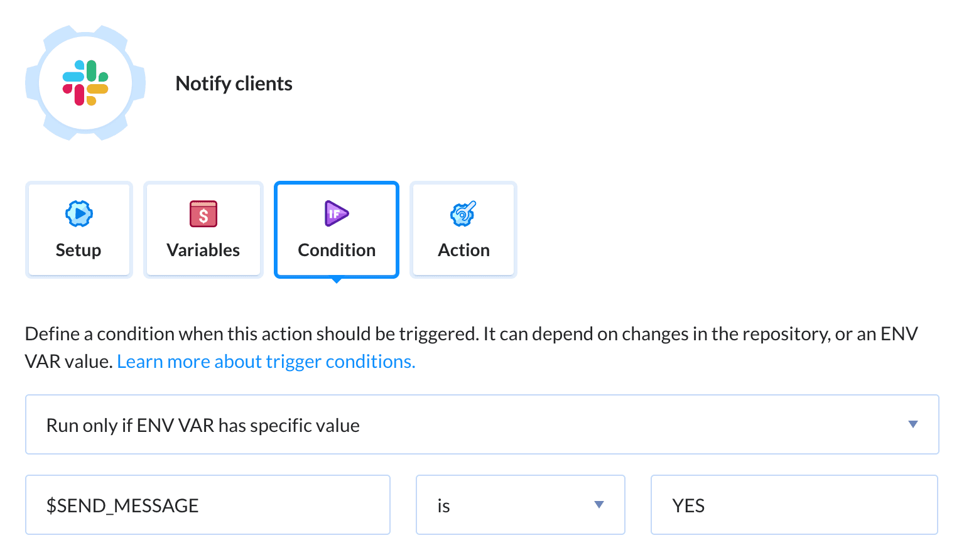The height and width of the screenshot is (560, 964).
Task: Expand the condition type dropdown arrow
Action: tap(913, 425)
